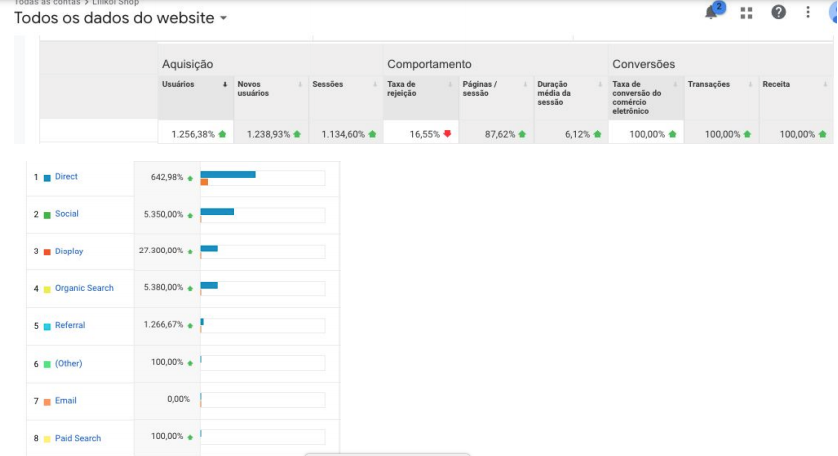Click the 0,00% Email percentage

point(179,399)
